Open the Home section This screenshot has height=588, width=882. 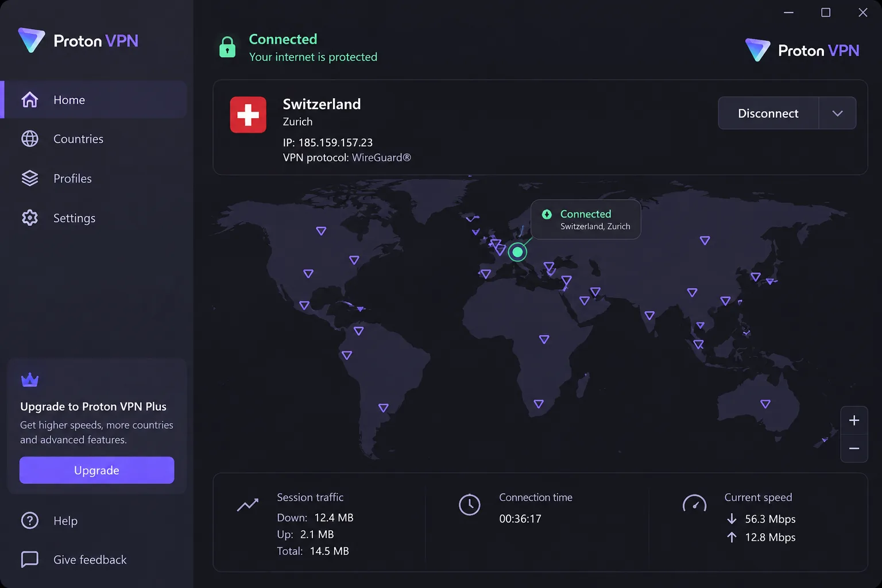click(94, 100)
